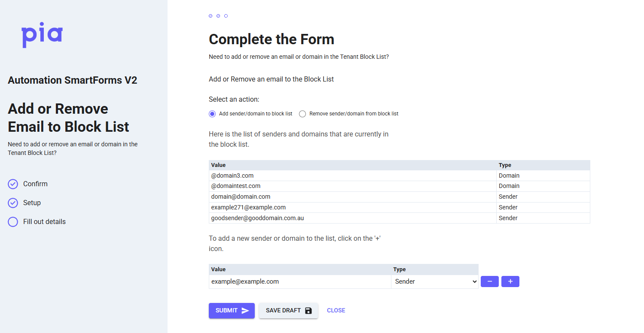Viewport: 644px width, 333px height.
Task: Select Add sender/domain to block list
Action: point(212,114)
